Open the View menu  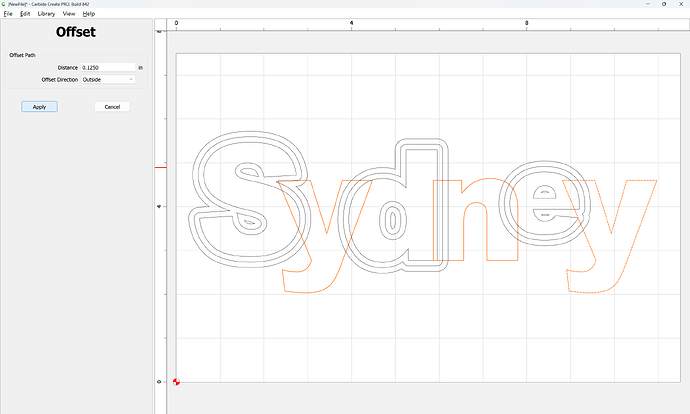pos(68,14)
